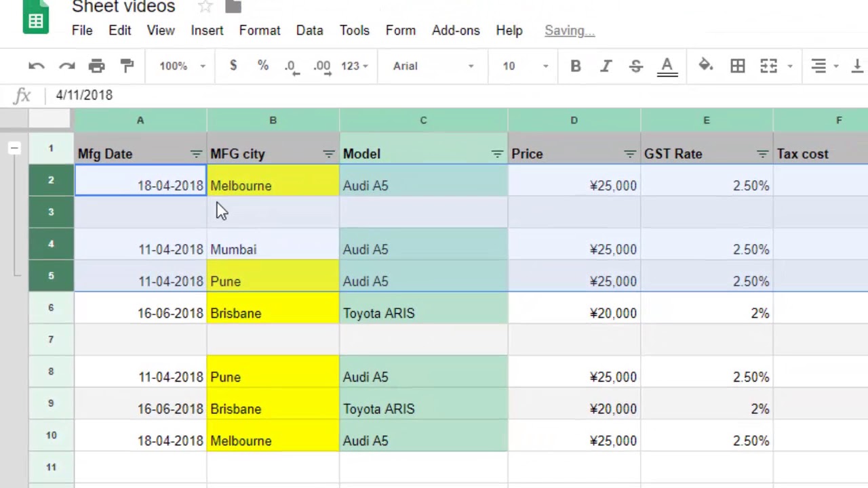Open the Arial font dropdown
Image resolution: width=868 pixels, height=488 pixels.
[433, 66]
